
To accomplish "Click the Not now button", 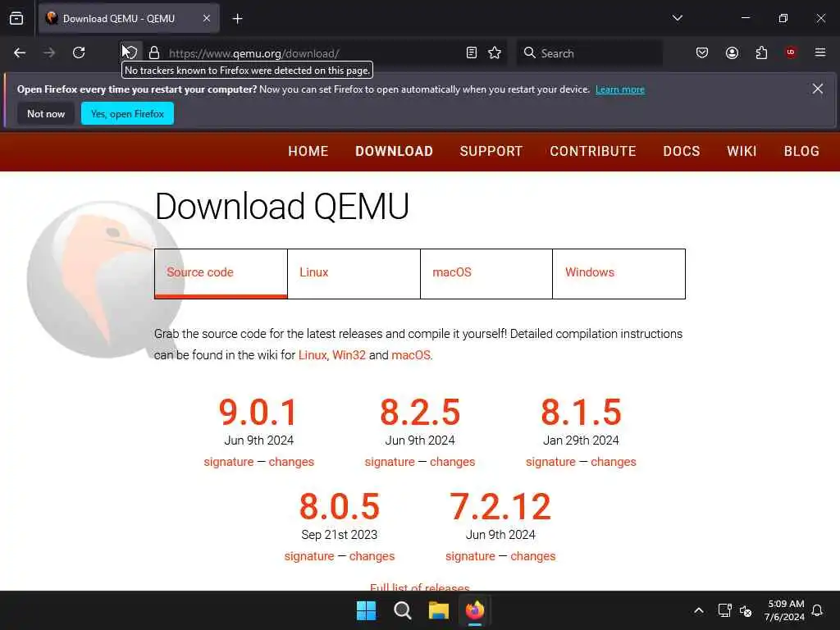I will pyautogui.click(x=46, y=113).
